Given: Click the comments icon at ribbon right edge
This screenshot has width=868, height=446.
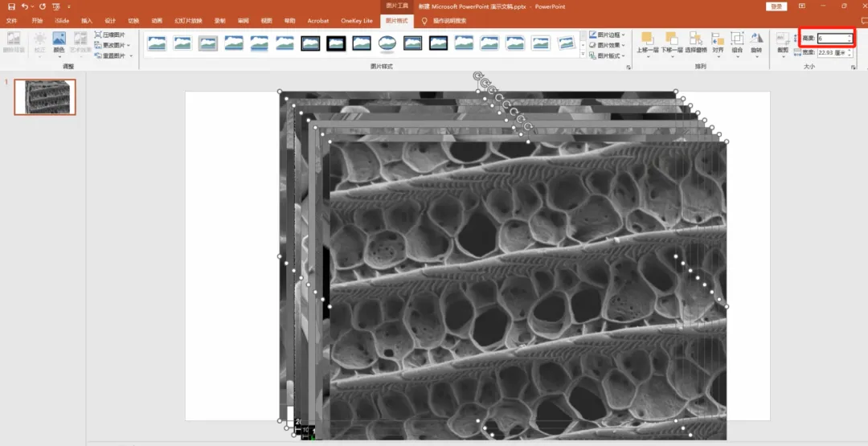Looking at the screenshot, I should [x=865, y=20].
